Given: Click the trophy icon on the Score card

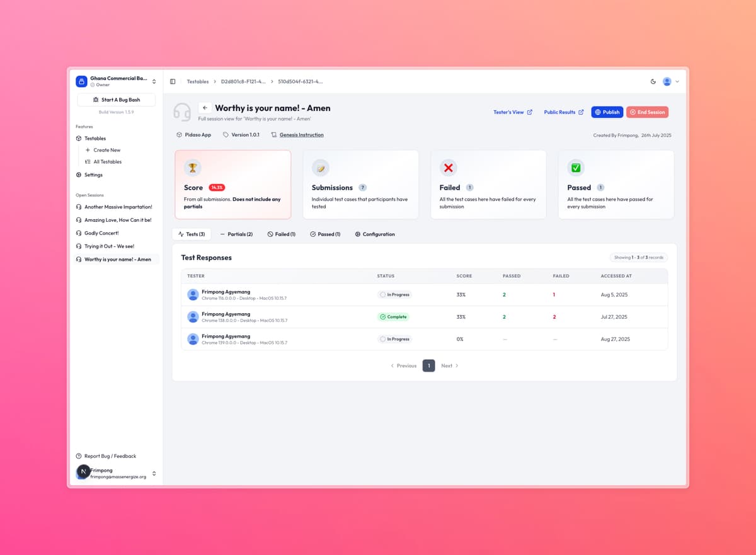Looking at the screenshot, I should [x=192, y=168].
